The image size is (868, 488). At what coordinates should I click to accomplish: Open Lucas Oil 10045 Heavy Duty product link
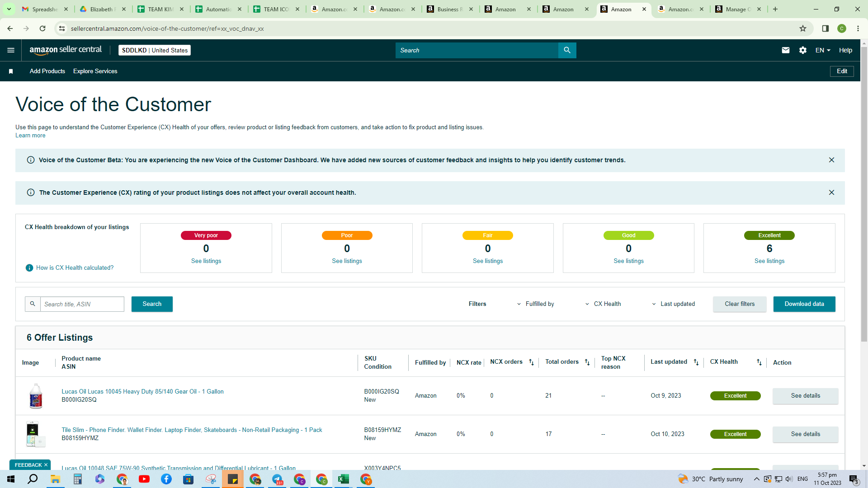pos(142,392)
